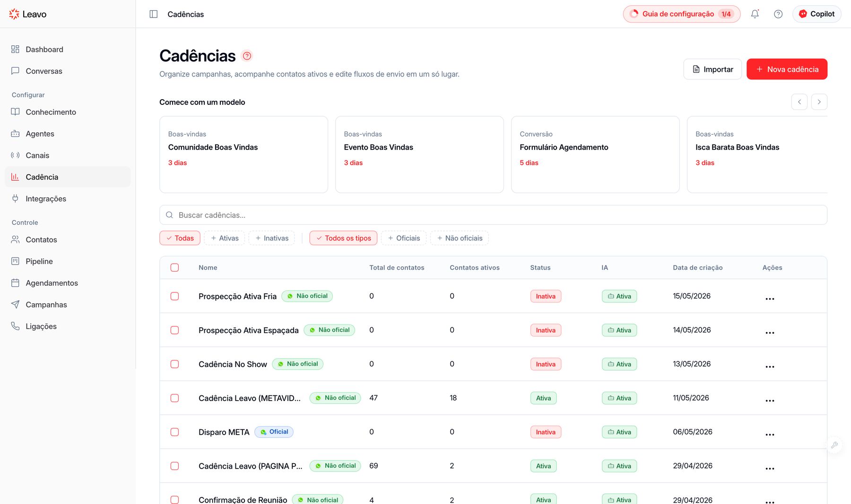
Task: Click the Buscar cadências search field
Action: [493, 215]
